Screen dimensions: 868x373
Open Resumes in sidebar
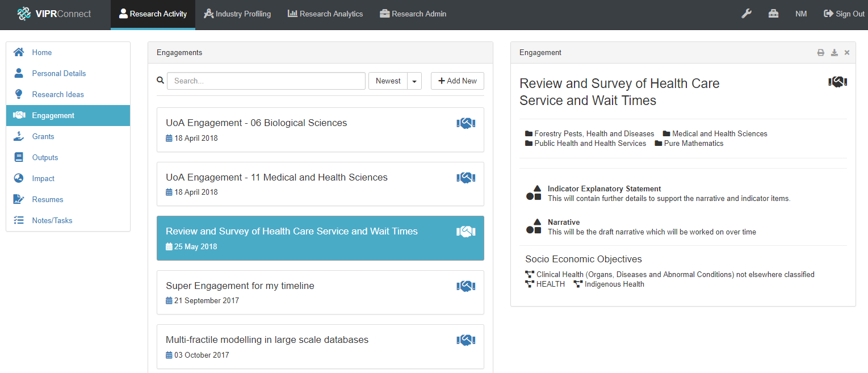tap(68, 199)
